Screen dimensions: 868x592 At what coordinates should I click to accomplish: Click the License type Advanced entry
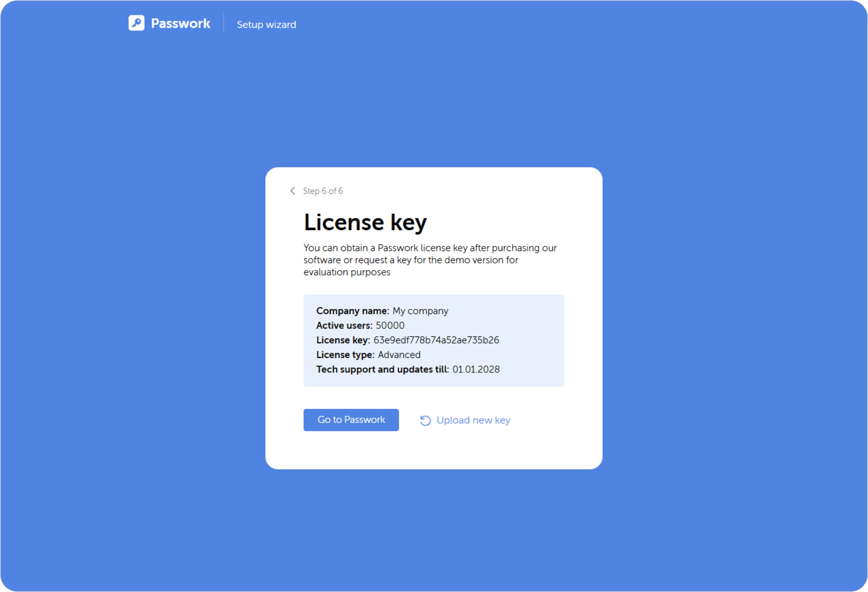[399, 354]
